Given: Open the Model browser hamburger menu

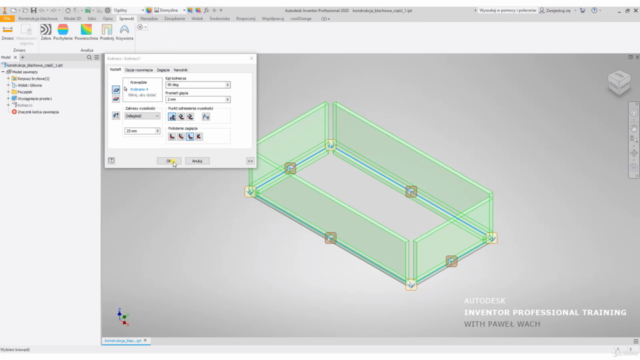Looking at the screenshot, I should point(97,58).
